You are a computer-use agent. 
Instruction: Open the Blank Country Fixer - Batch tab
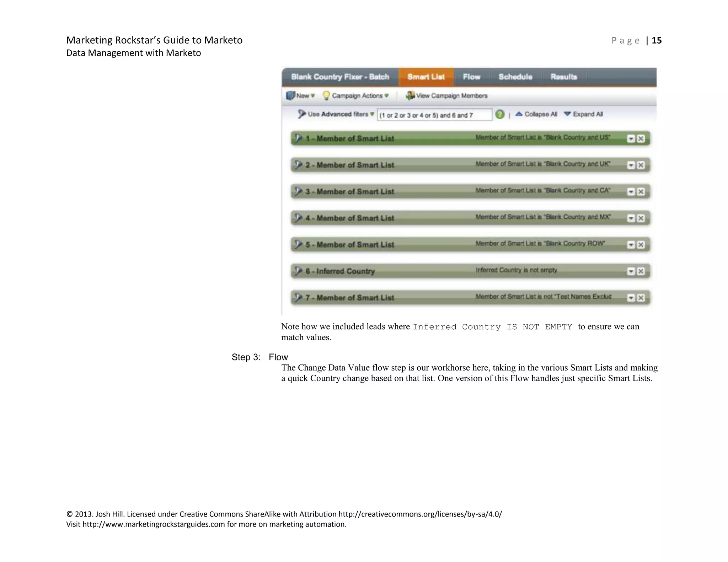[340, 77]
